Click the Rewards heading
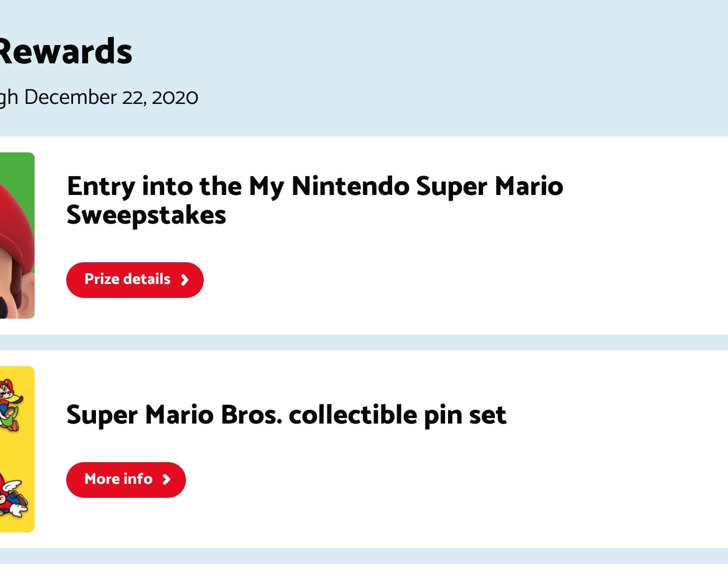 (65, 52)
